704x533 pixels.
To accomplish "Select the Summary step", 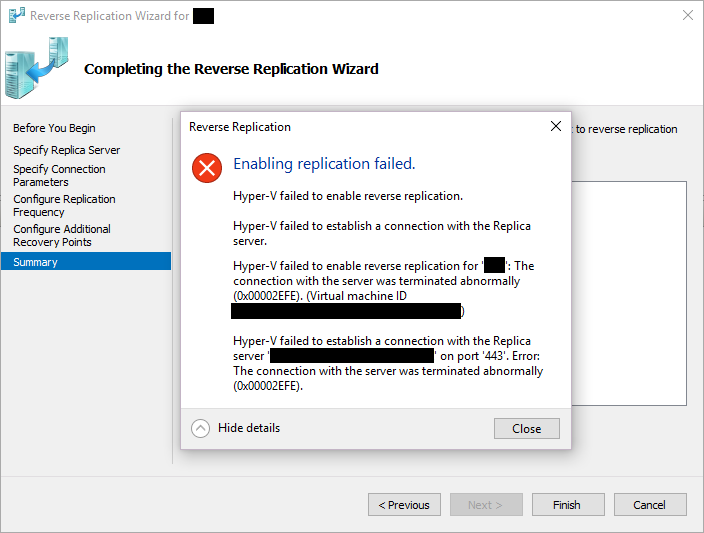I will coord(86,262).
